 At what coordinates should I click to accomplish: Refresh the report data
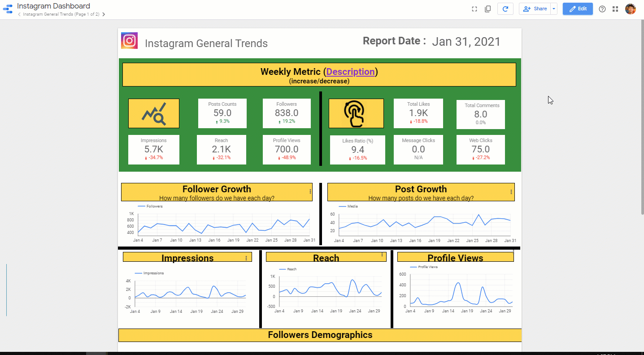505,9
